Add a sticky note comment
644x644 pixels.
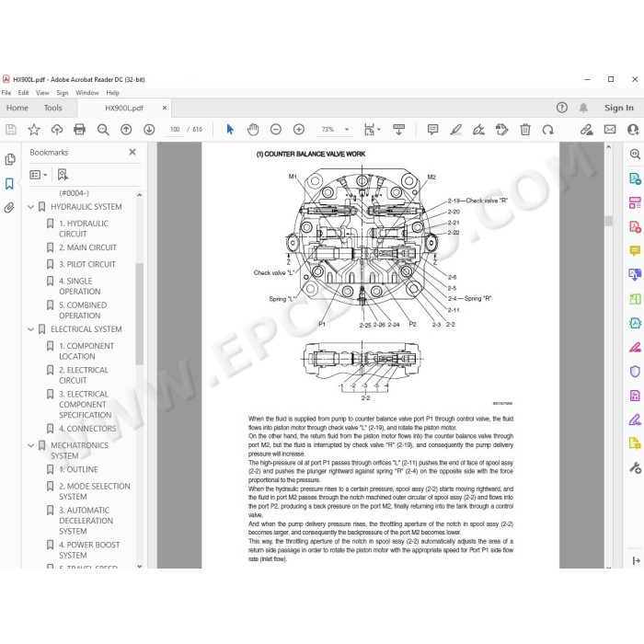433,130
